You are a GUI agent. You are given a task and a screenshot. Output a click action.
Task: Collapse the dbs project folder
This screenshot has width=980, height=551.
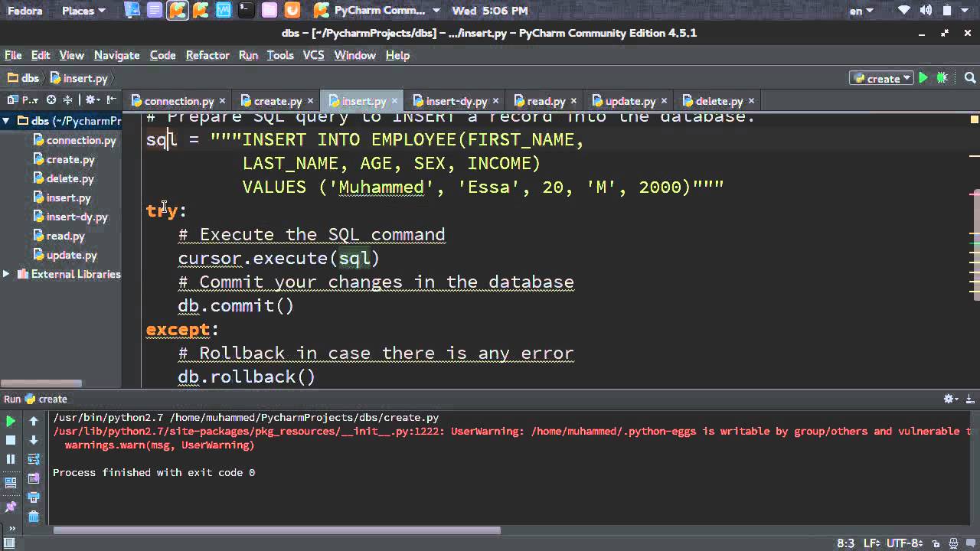point(6,121)
